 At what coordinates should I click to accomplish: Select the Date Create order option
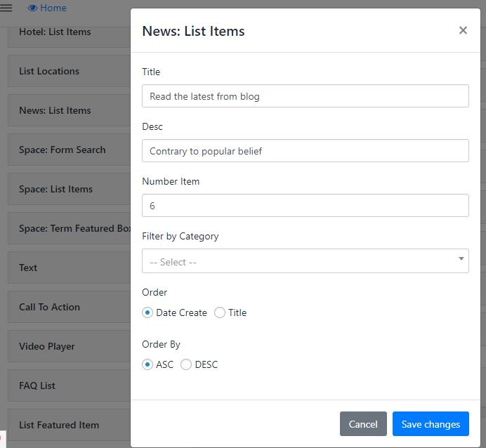coord(147,312)
